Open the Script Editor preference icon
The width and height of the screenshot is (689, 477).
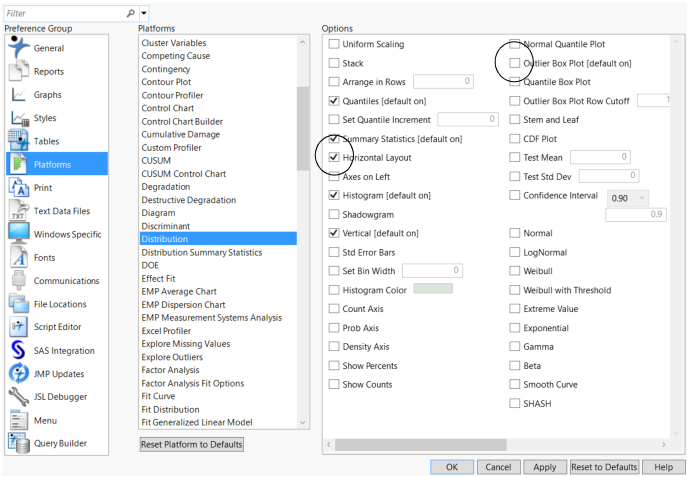[x=19, y=326]
